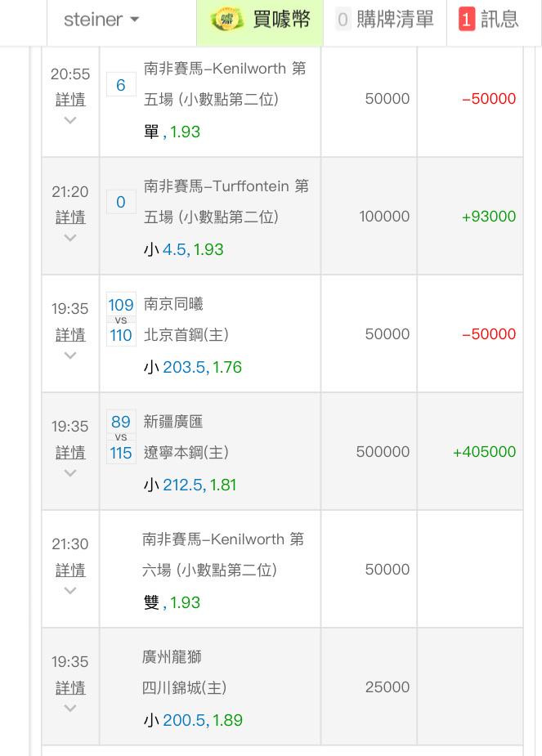Click the red message count badge
Screen dimensions: 542x756
pyautogui.click(x=466, y=20)
